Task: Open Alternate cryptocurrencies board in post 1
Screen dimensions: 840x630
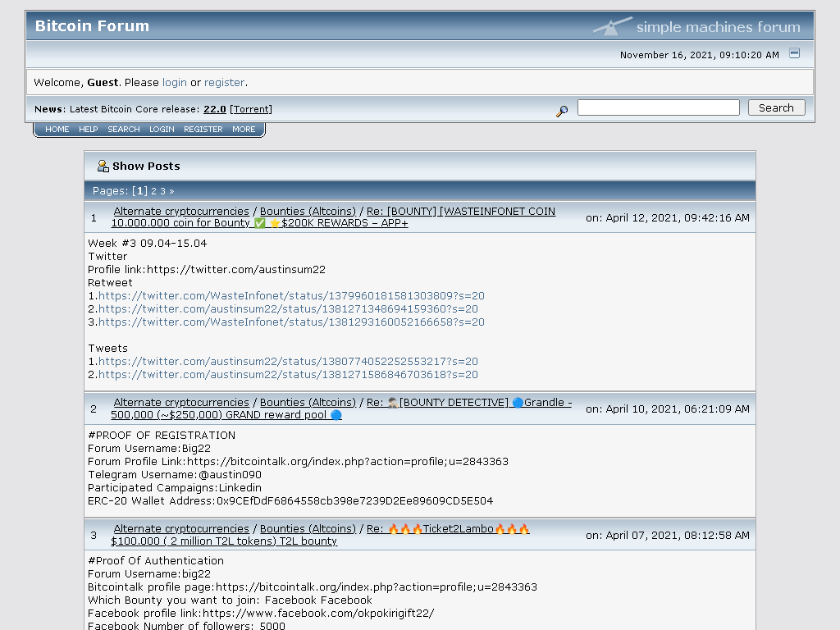Action: (181, 211)
